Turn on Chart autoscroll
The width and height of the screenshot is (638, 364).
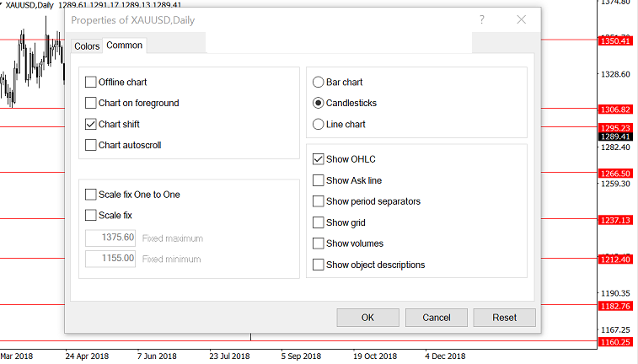point(91,145)
